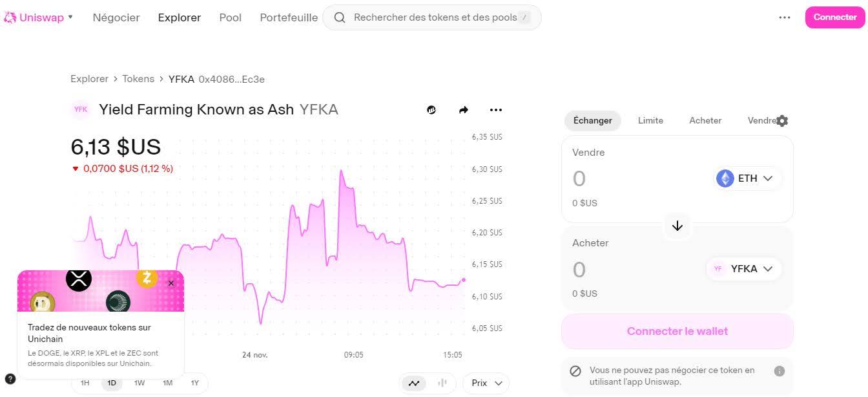Switch chart to line view

point(414,383)
